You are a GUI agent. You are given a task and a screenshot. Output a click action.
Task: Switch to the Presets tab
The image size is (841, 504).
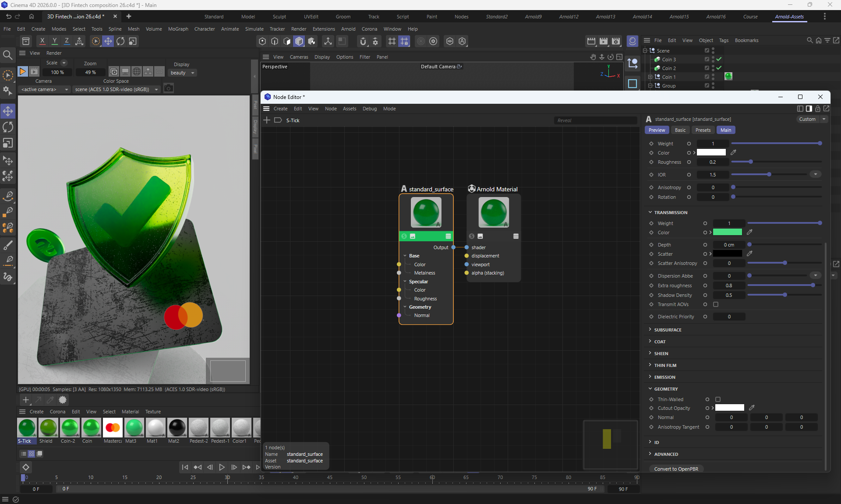point(703,130)
